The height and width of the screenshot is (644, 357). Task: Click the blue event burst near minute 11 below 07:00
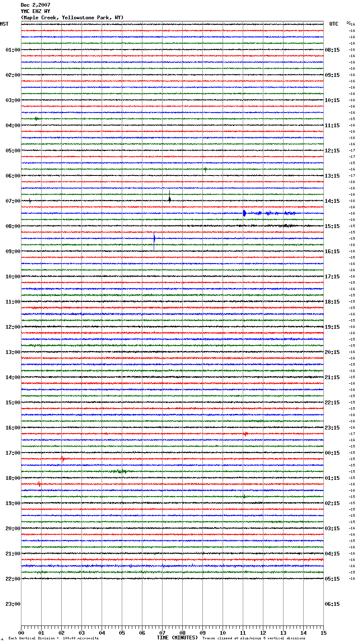pyautogui.click(x=244, y=213)
